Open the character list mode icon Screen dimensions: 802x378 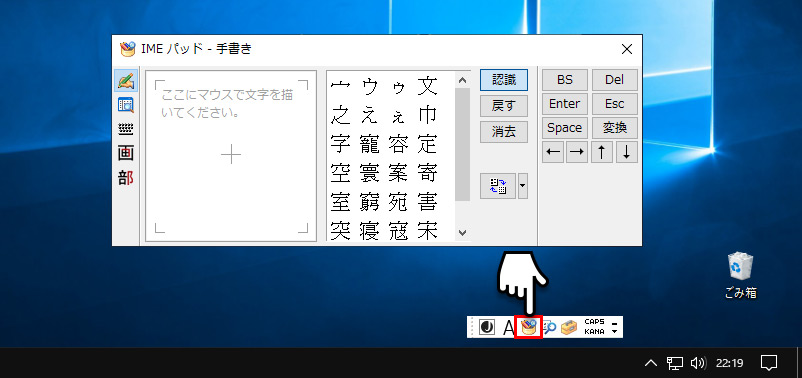pyautogui.click(x=125, y=105)
